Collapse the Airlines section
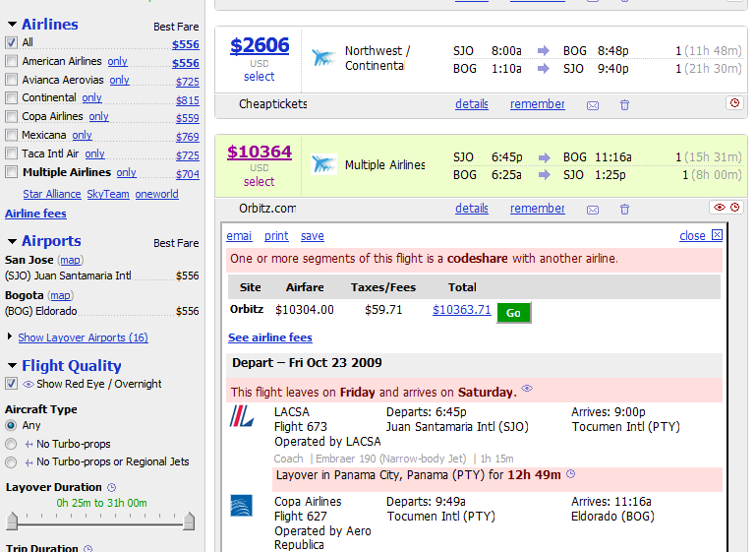This screenshot has width=756, height=552. 13,24
